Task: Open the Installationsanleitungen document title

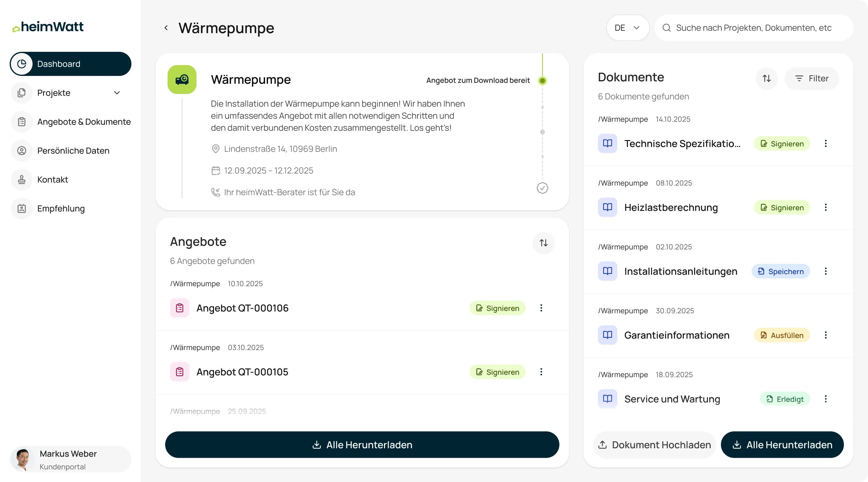Action: 681,271
